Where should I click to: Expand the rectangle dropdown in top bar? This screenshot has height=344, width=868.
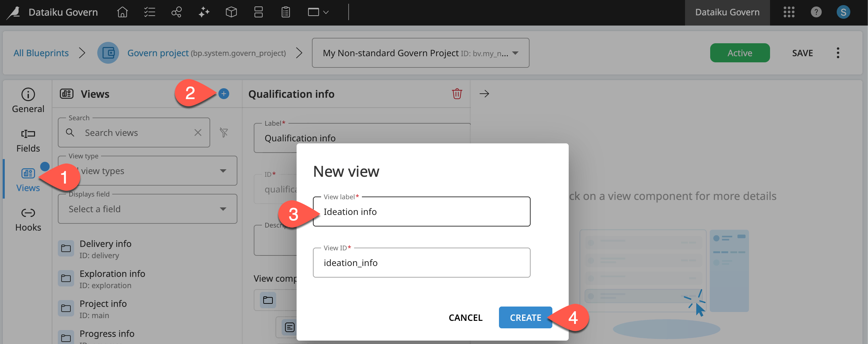tap(318, 12)
